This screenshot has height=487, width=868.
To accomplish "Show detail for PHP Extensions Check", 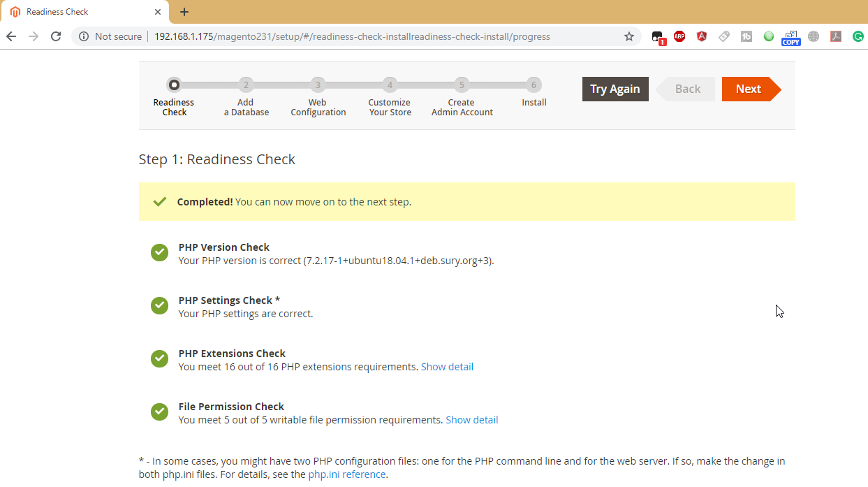I will 447,367.
